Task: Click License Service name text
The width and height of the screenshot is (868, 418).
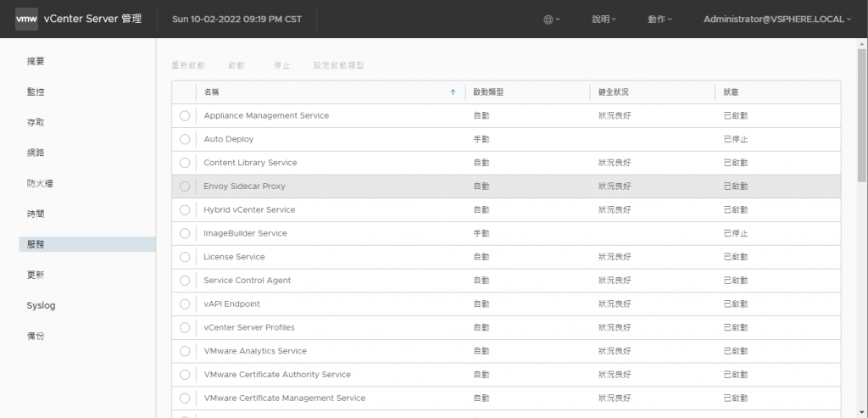Action: point(234,257)
